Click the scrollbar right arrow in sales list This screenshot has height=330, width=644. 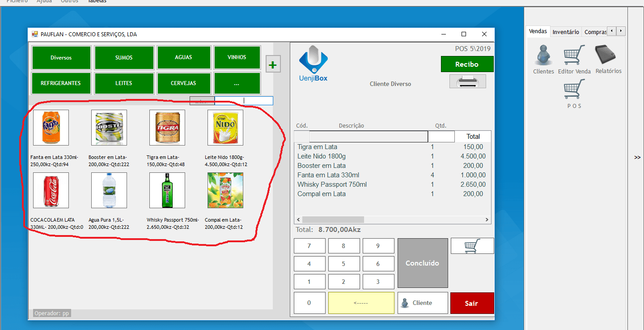pyautogui.click(x=487, y=220)
